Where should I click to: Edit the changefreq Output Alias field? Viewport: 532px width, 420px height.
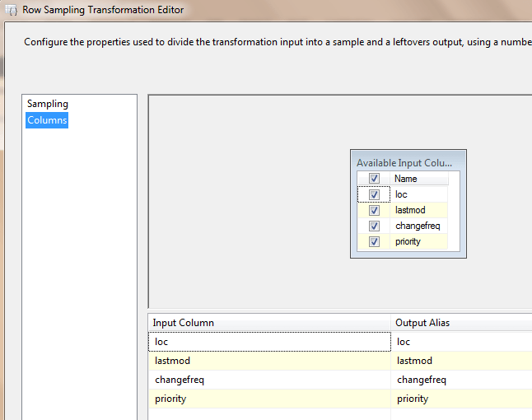click(461, 380)
